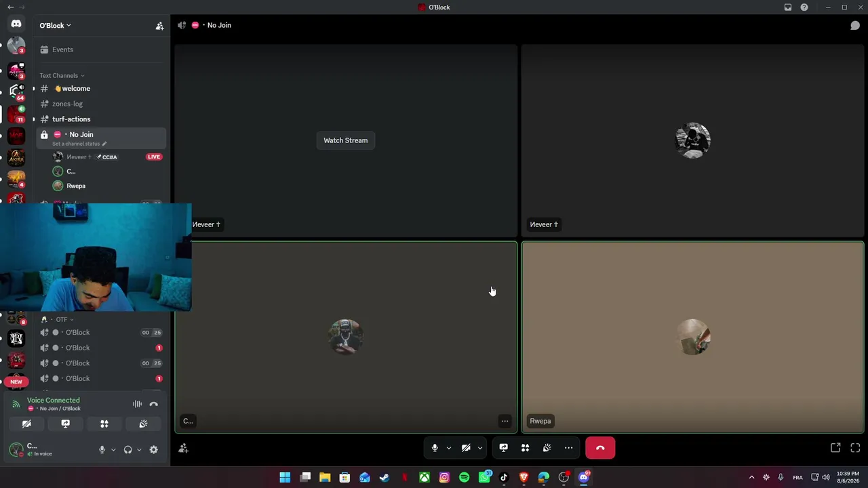
Task: Pop out the call into separate window
Action: [835, 448]
